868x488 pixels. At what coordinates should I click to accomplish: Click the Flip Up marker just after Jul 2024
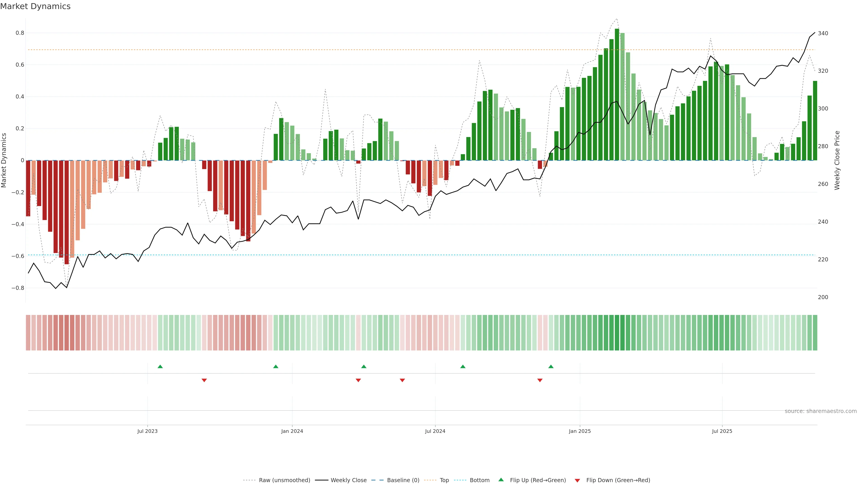tap(463, 366)
